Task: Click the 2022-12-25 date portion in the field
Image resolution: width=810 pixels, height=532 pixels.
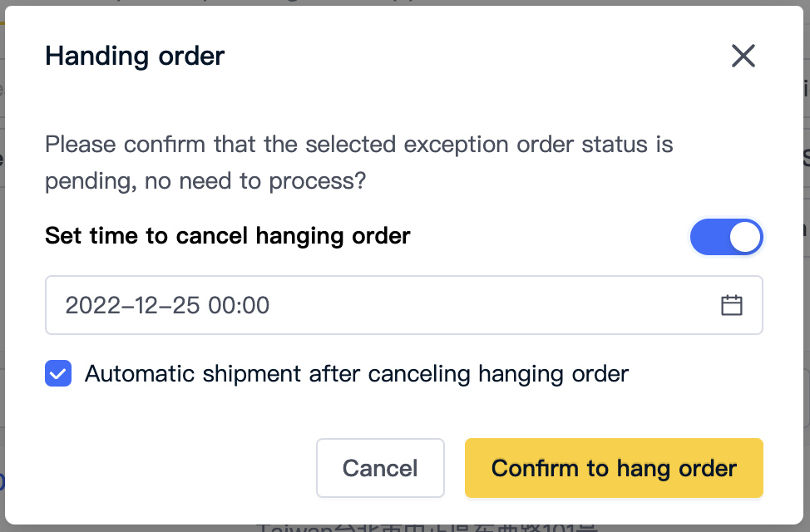Action: click(x=132, y=305)
